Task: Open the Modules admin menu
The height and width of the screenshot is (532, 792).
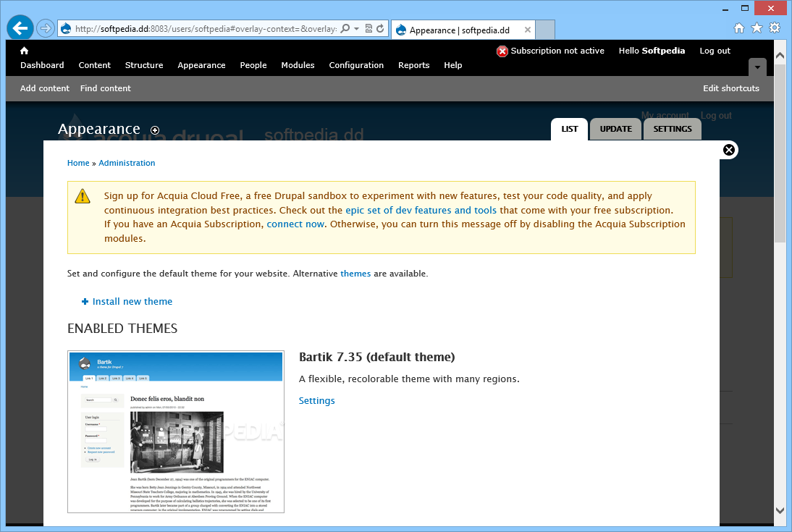Action: [x=298, y=65]
